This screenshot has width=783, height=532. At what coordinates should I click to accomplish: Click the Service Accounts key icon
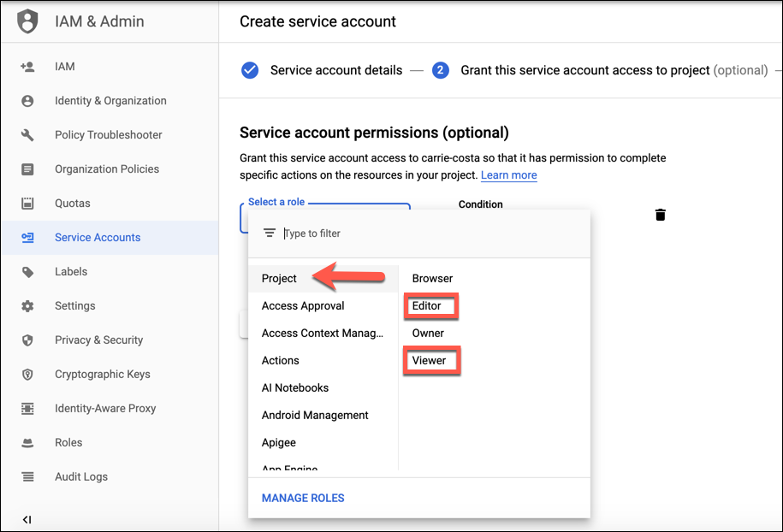(x=27, y=238)
